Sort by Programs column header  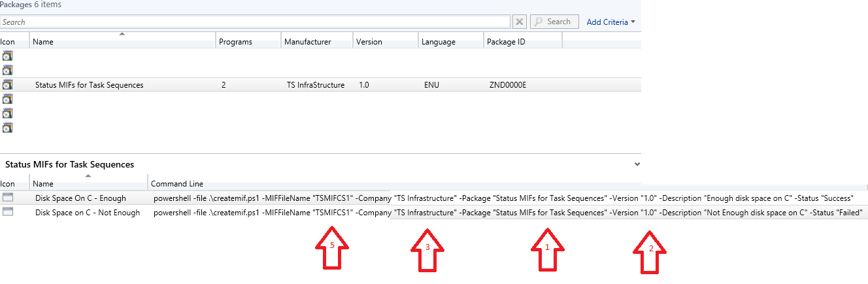point(235,42)
